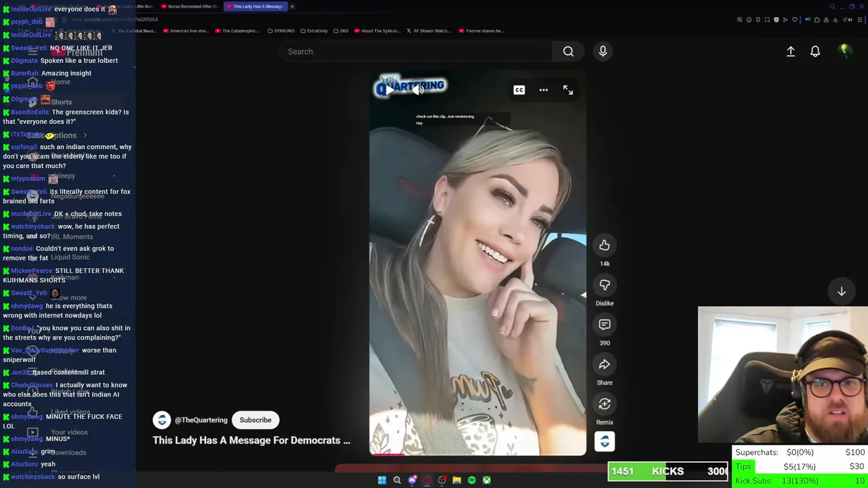Mute the short's volume

pyautogui.click(x=418, y=89)
